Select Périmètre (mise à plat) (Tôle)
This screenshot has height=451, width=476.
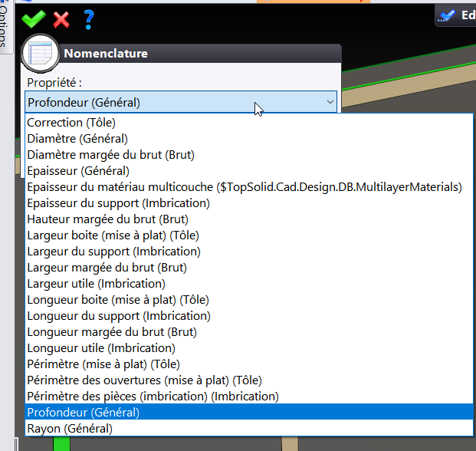[x=249, y=364]
